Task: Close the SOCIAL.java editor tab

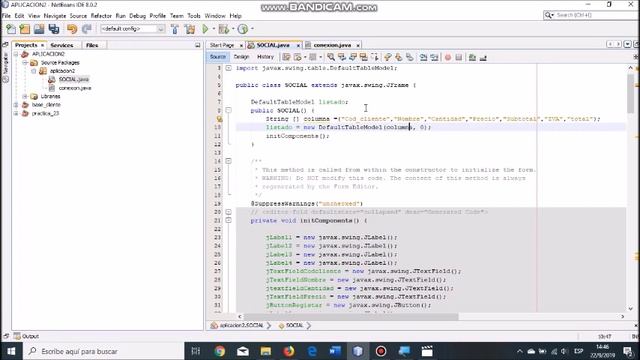Action: click(x=298, y=45)
